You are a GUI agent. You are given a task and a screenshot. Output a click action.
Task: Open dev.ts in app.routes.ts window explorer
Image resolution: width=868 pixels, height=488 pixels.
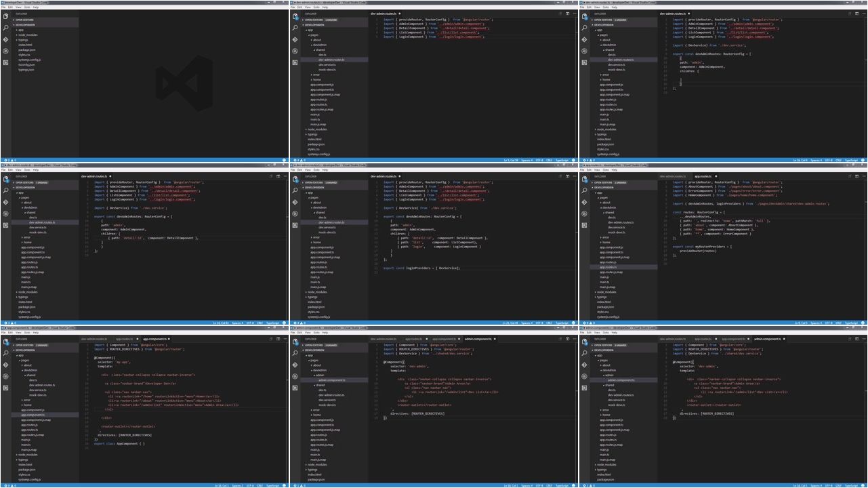(612, 218)
